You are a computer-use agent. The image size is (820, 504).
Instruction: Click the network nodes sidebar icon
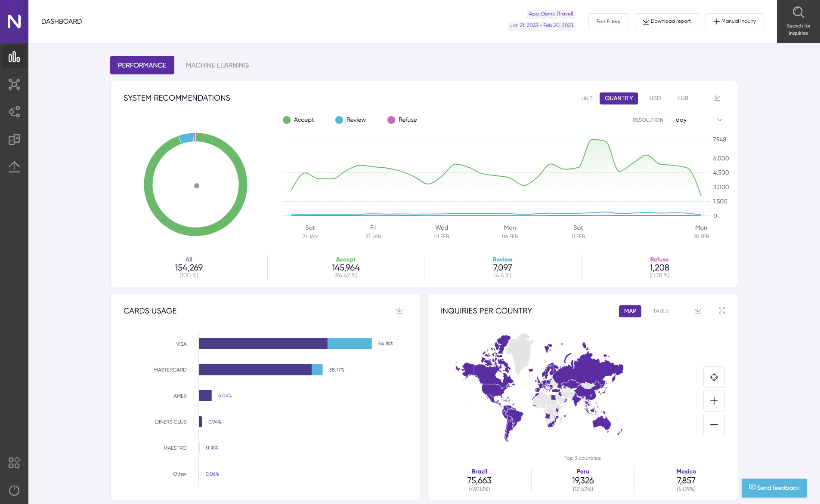[14, 84]
